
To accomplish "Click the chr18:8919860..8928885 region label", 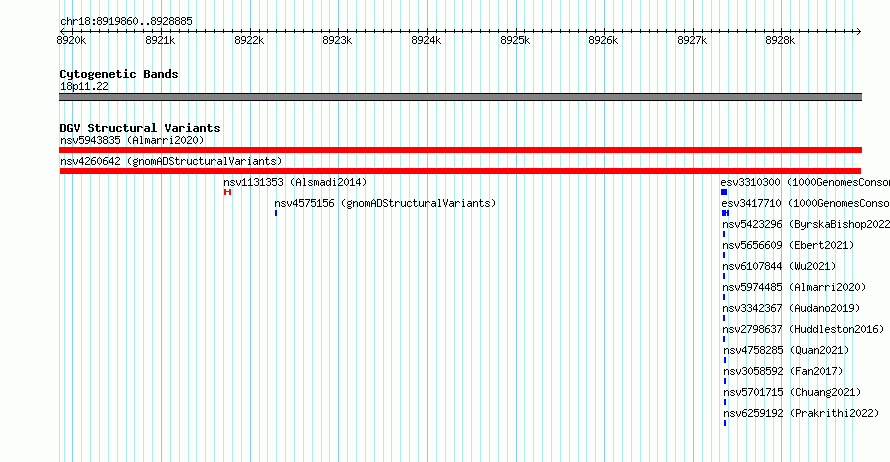I will click(x=126, y=22).
